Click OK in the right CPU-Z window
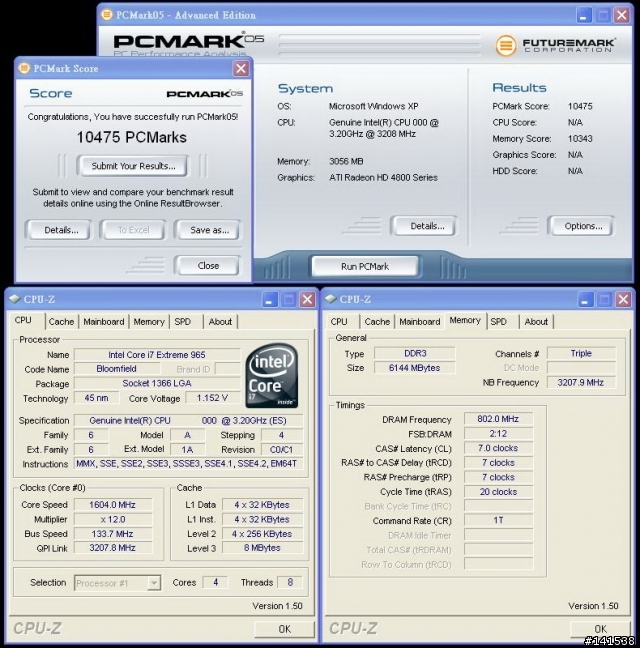The image size is (640, 649). pos(600,629)
